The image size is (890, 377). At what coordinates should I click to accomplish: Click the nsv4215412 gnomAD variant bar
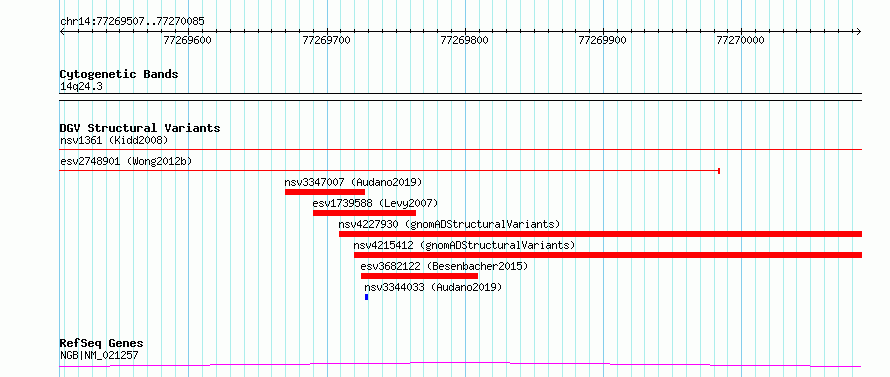click(608, 255)
